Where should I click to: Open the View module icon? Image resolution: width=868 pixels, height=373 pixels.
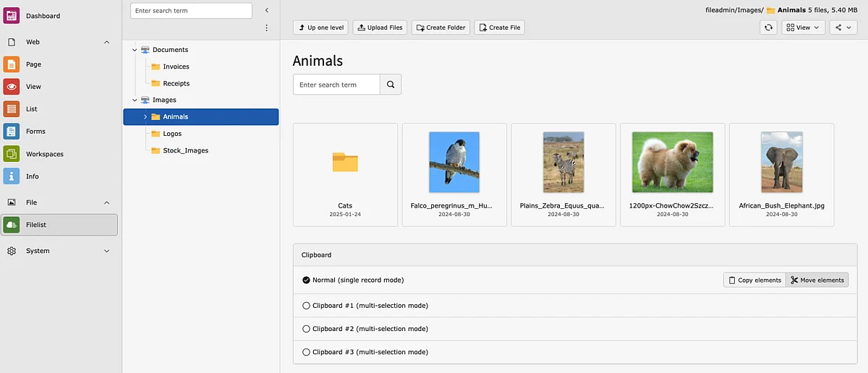pyautogui.click(x=12, y=87)
